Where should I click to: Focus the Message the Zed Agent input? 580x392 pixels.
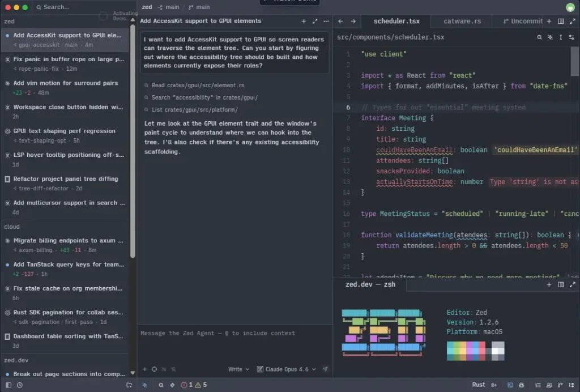(x=234, y=344)
